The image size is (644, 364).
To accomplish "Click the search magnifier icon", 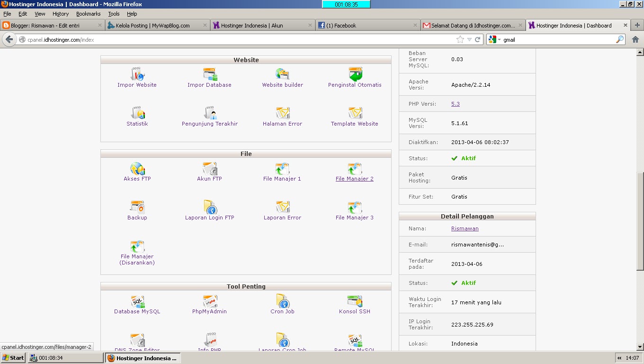I will click(x=619, y=40).
